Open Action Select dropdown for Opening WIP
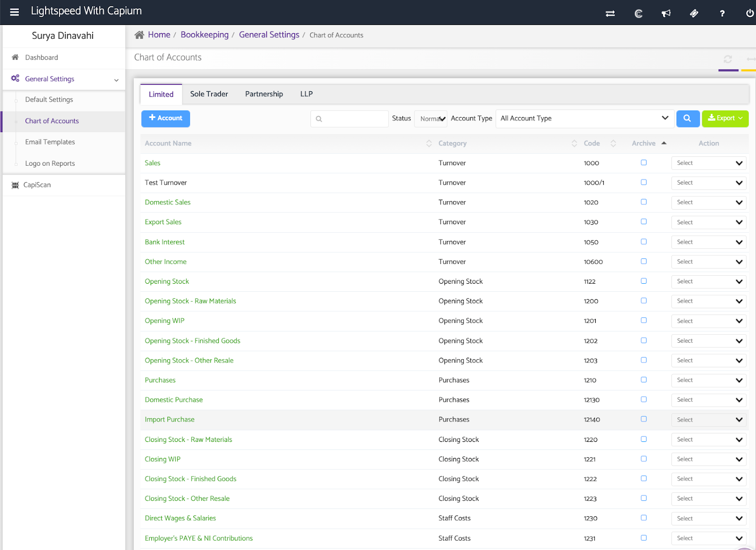Image resolution: width=756 pixels, height=550 pixels. pos(709,321)
